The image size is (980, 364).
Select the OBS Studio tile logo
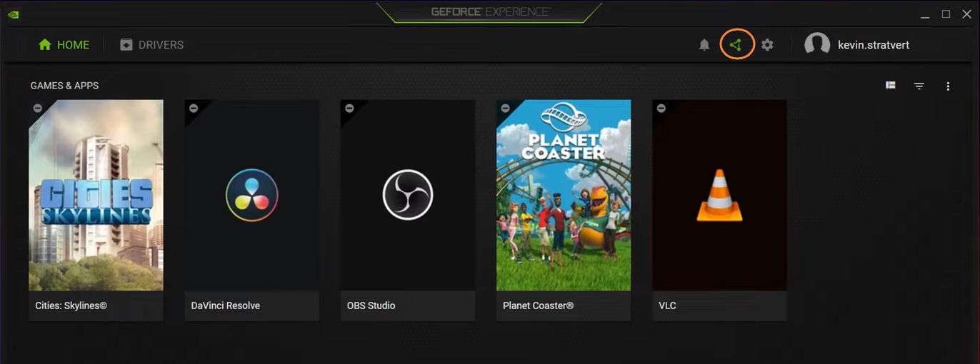pyautogui.click(x=408, y=195)
